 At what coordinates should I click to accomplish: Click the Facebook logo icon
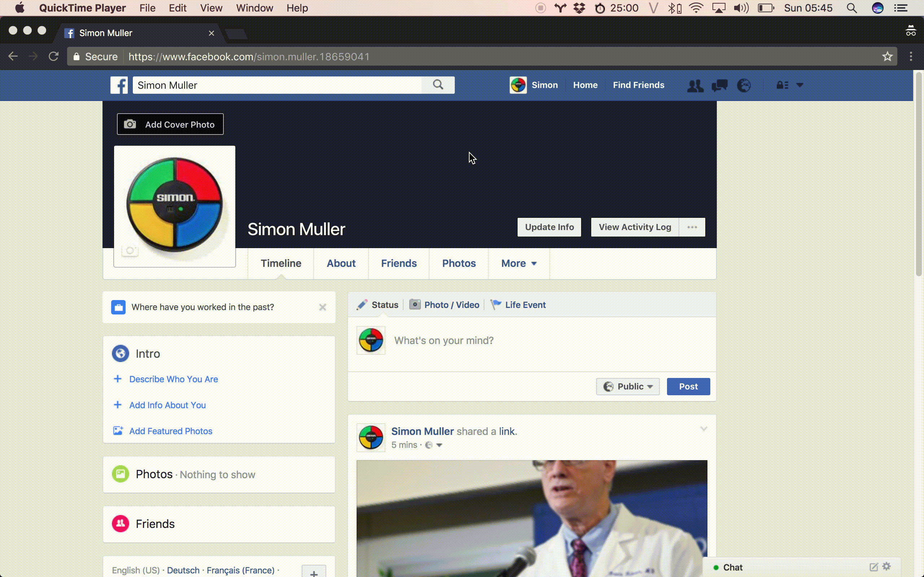(119, 85)
